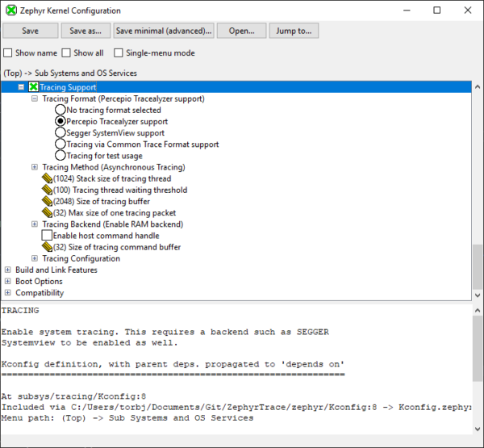Select Tracing for test usage radio
The height and width of the screenshot is (448, 484).
[x=60, y=156]
